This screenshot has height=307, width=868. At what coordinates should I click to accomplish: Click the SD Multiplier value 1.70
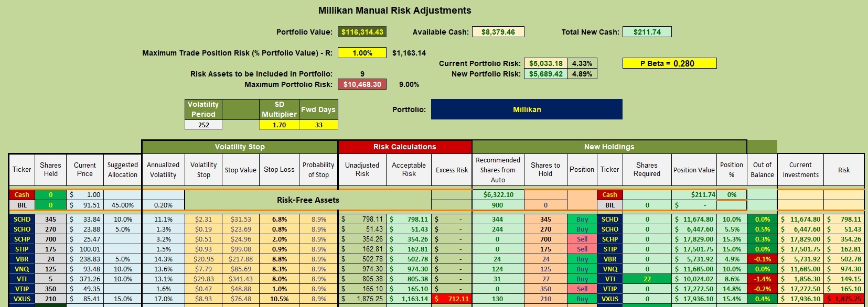(279, 125)
